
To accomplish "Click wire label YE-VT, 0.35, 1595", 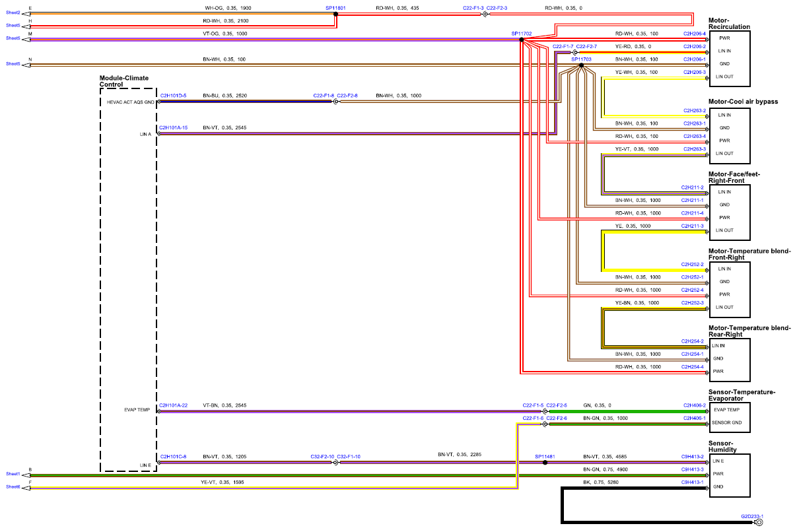I will pos(223,482).
